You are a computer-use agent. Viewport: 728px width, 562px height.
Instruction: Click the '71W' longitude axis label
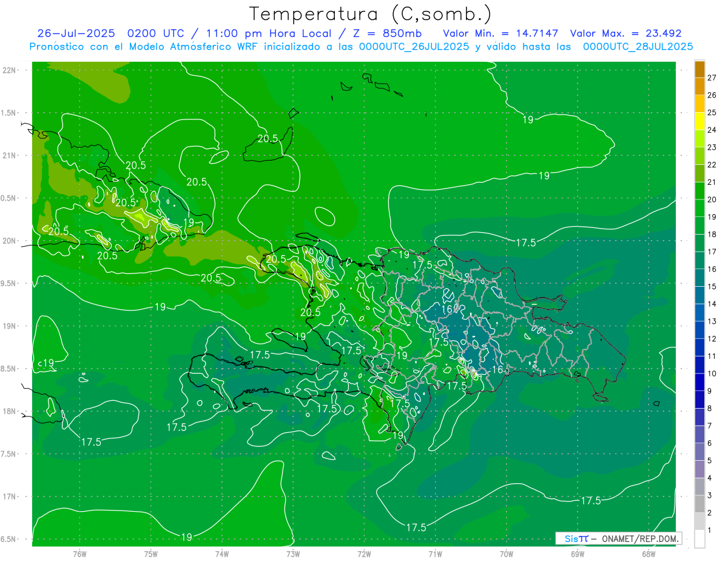(x=435, y=554)
